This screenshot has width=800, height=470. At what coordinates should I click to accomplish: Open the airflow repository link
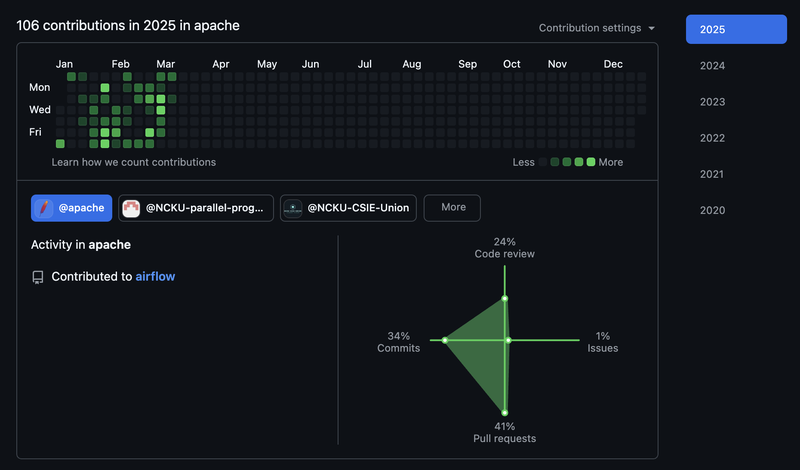pos(155,276)
